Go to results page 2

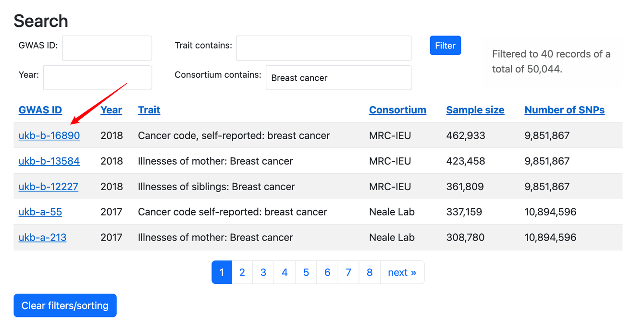[242, 272]
